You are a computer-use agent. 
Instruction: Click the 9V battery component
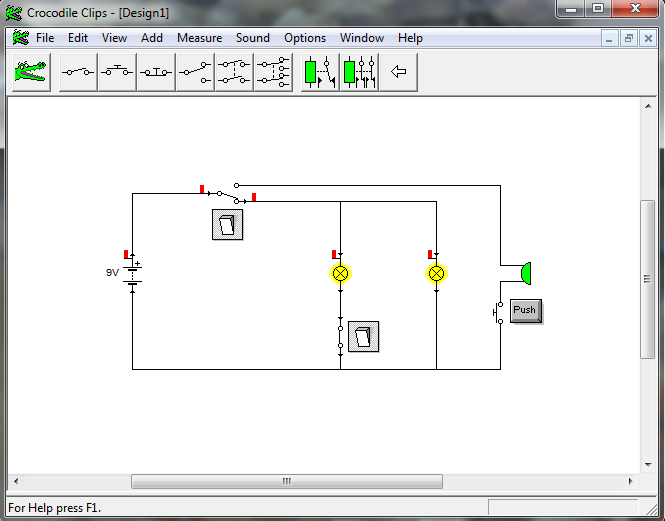132,273
